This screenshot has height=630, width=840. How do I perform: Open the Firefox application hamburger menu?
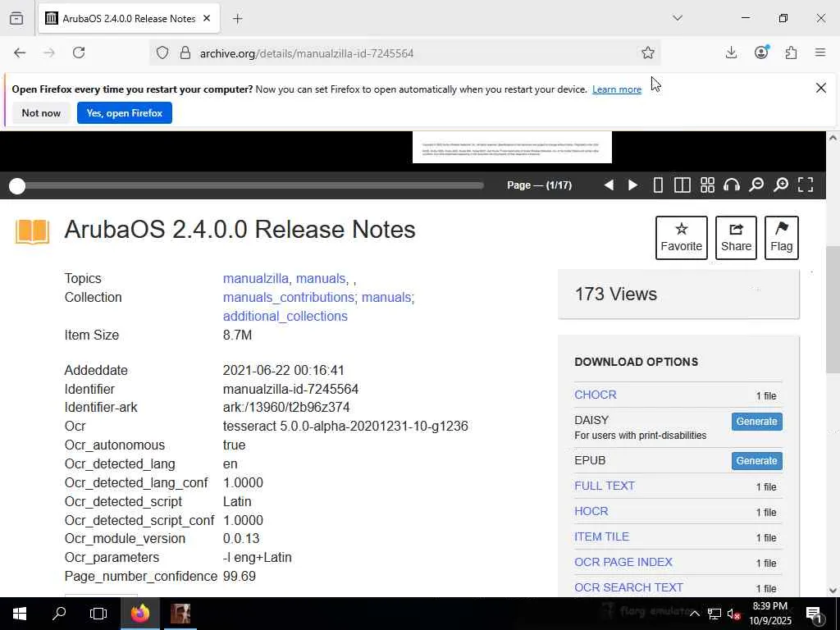820,52
